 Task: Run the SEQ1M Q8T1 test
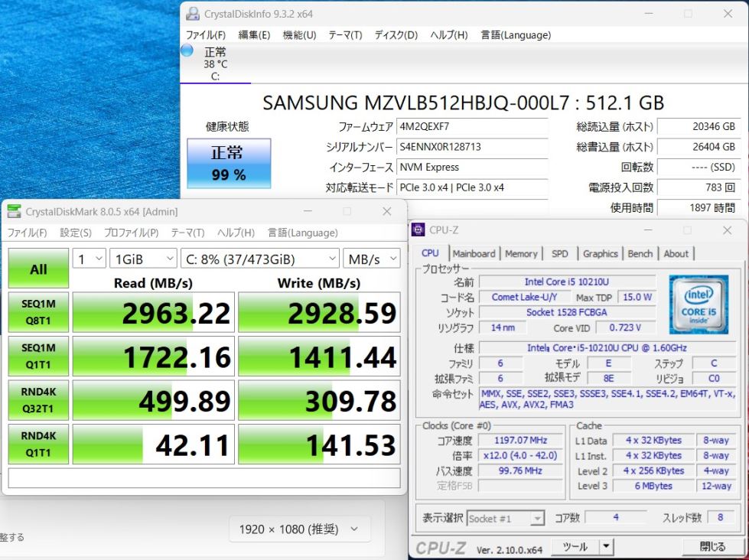coord(38,312)
